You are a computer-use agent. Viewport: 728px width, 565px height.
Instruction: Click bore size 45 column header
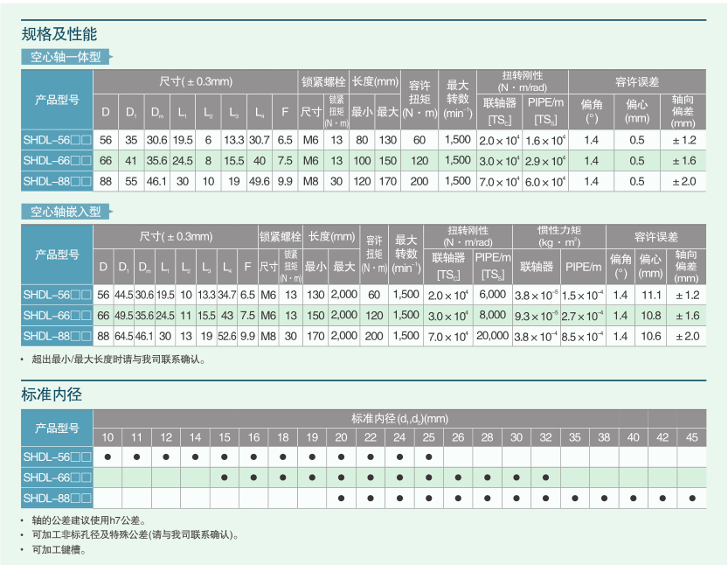(x=692, y=437)
